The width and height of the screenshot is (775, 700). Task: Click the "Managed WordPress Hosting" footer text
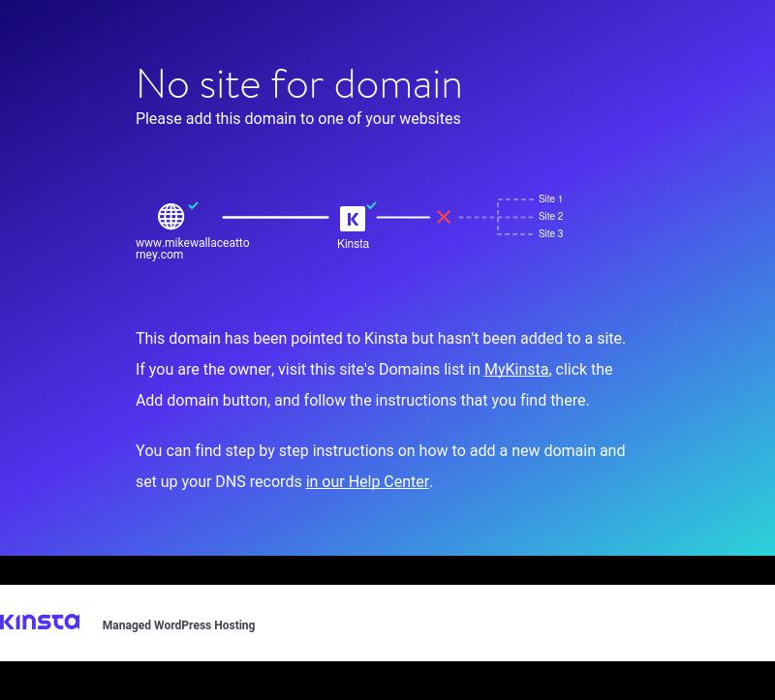178,625
